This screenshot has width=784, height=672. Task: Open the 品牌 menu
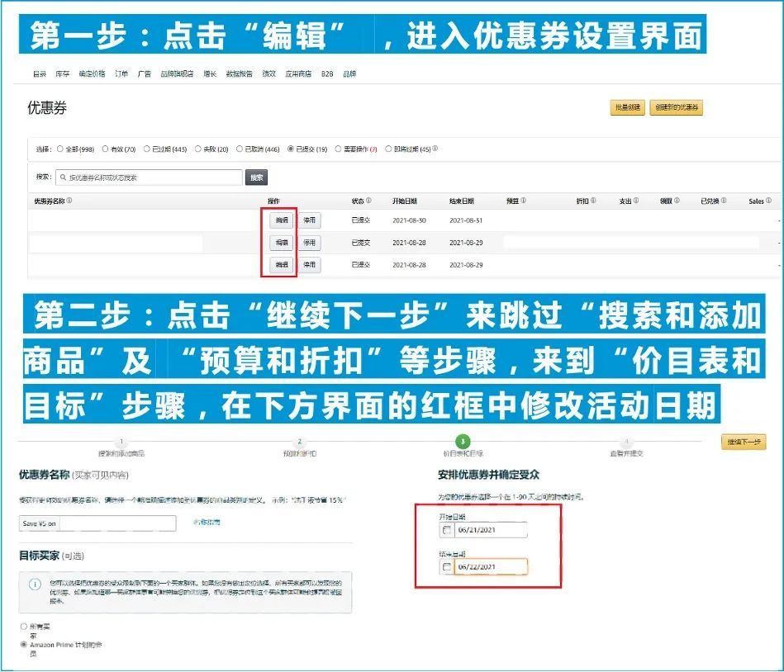[x=349, y=74]
